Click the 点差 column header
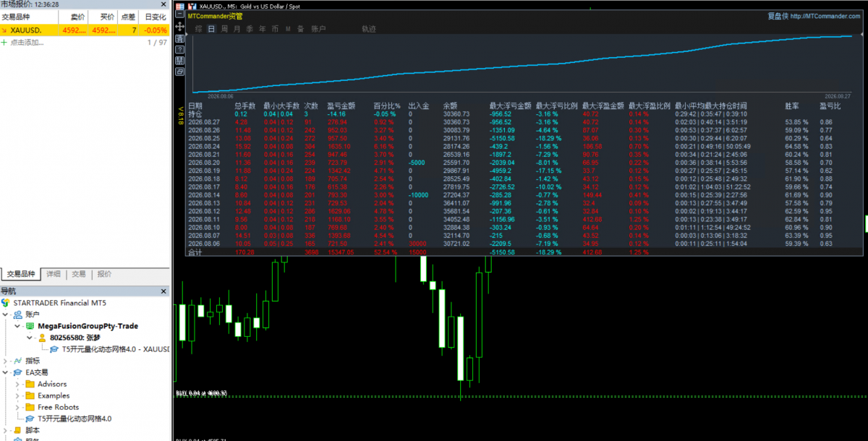This screenshot has height=441, width=868. pos(128,17)
